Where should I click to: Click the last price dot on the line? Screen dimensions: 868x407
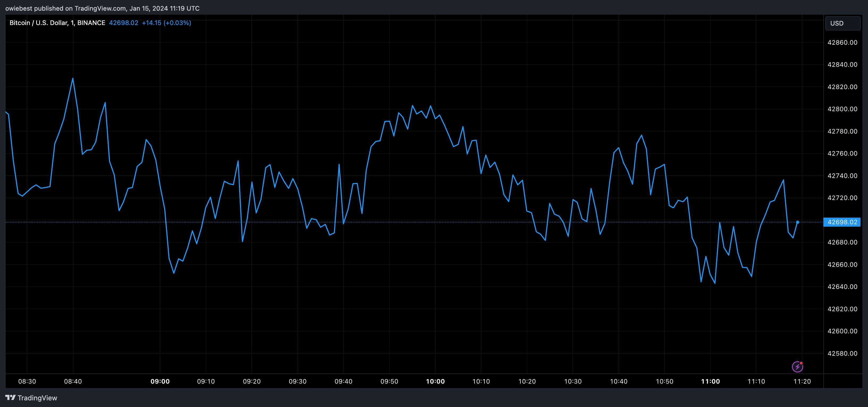coord(798,222)
